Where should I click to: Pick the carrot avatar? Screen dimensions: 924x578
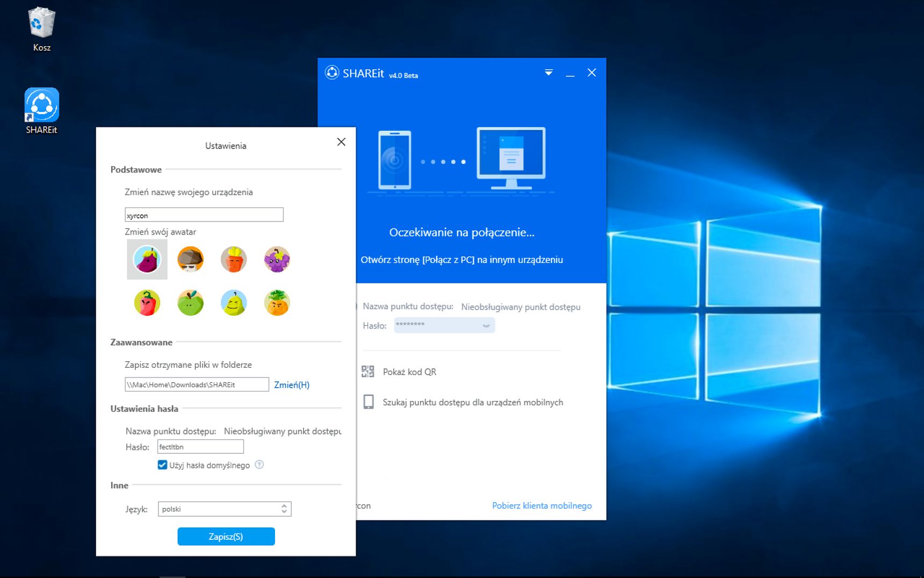234,260
